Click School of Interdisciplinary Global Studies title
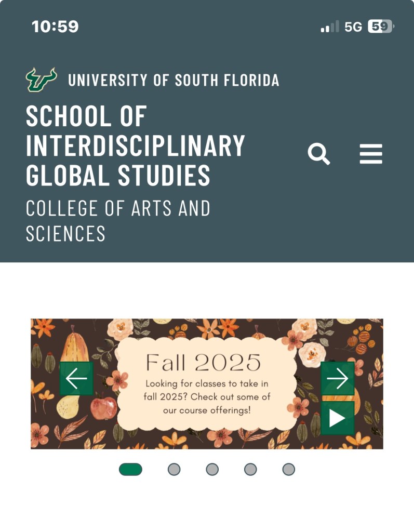The height and width of the screenshot is (532, 414). [135, 146]
